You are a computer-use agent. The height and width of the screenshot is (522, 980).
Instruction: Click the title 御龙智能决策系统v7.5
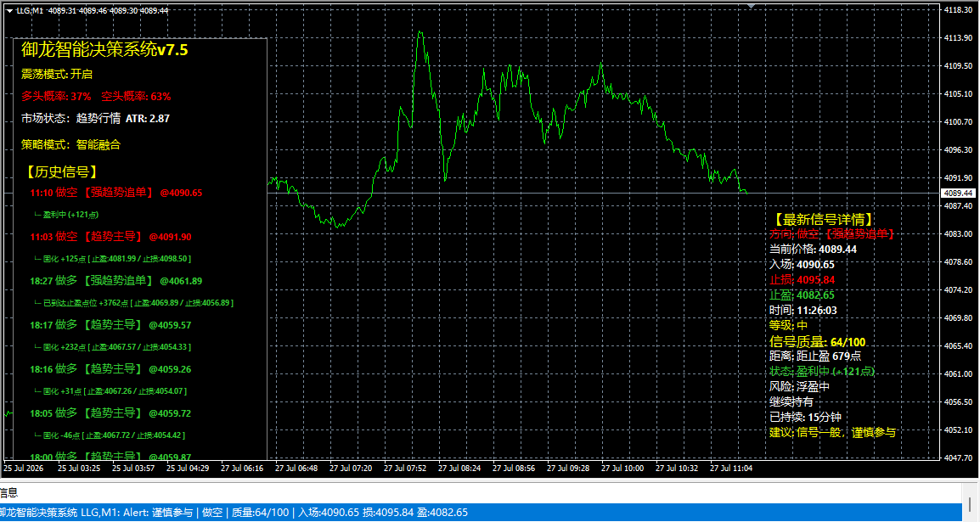[104, 50]
